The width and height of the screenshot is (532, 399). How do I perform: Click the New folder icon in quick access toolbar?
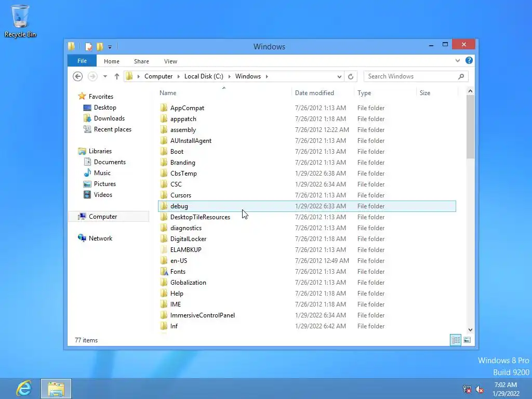pyautogui.click(x=100, y=46)
